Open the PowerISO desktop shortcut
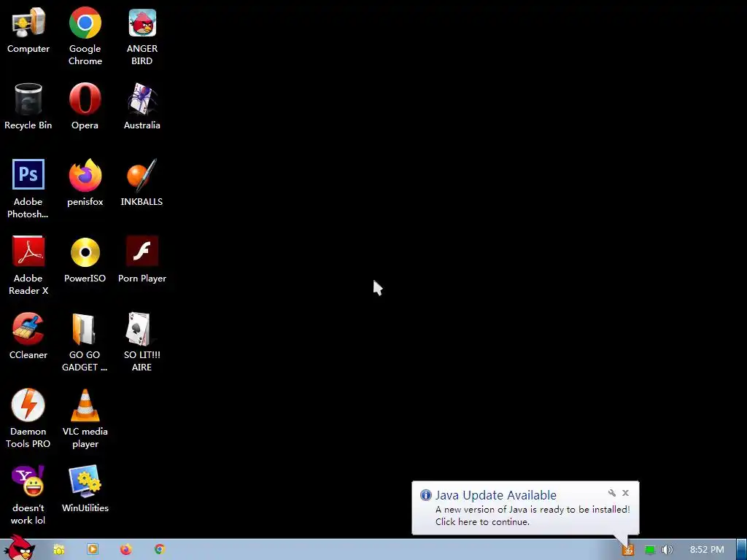Screen dimensions: 747x560 pos(85,260)
